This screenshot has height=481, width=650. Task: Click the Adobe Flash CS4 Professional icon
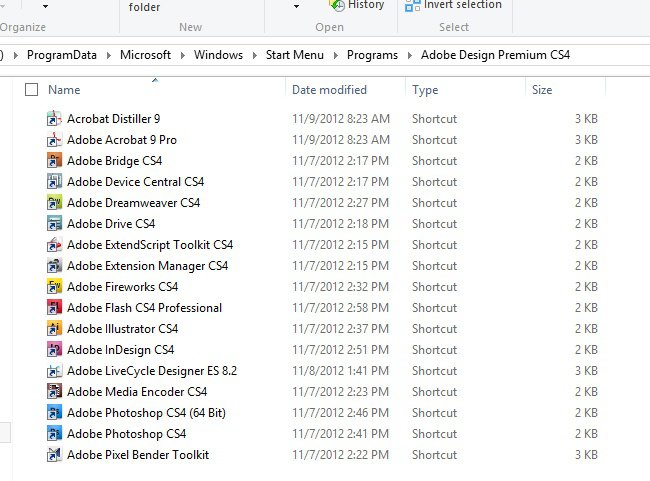(55, 308)
